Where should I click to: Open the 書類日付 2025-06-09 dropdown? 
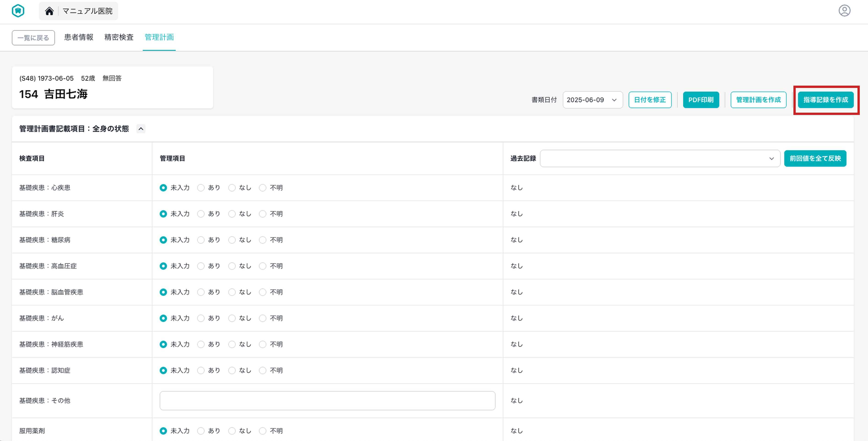[593, 100]
